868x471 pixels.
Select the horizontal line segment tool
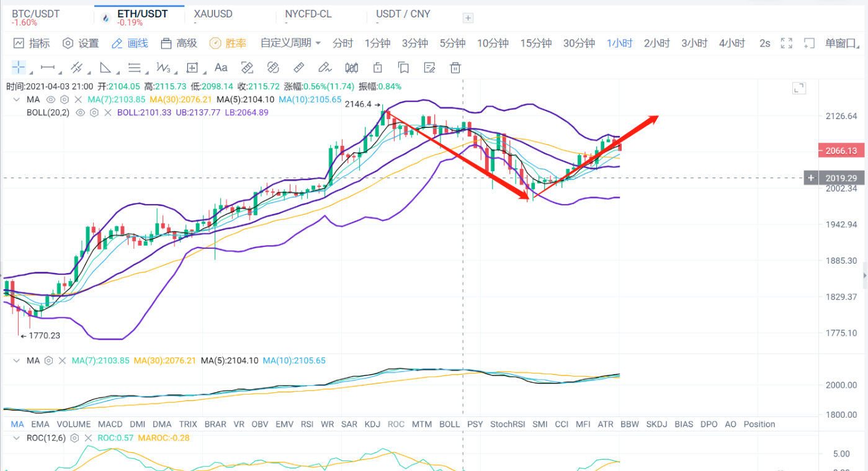(x=48, y=68)
